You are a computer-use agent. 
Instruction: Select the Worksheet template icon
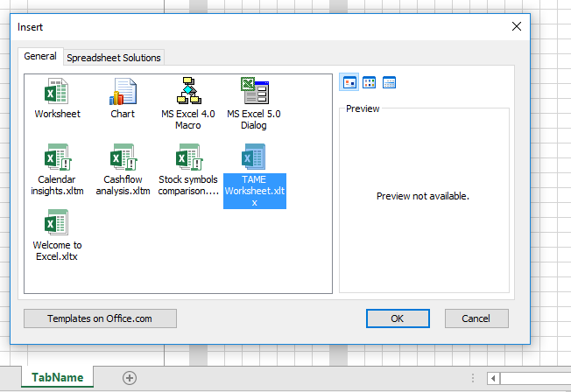56,91
